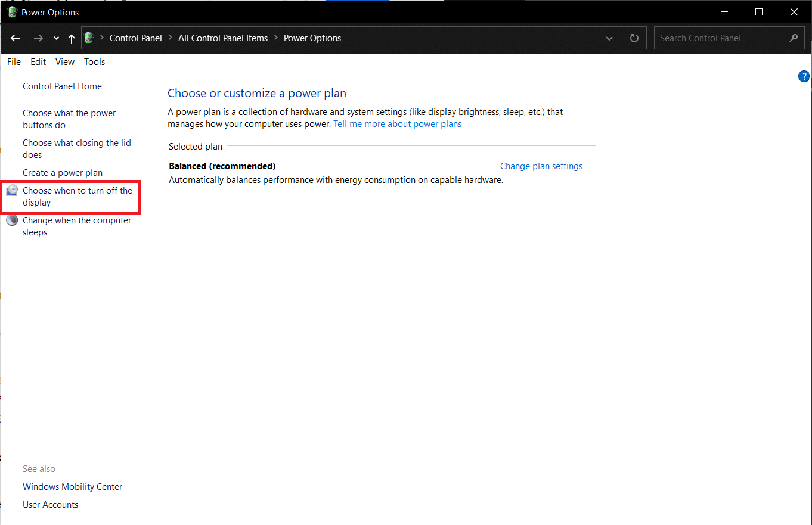Focus the Search Control Panel field
Viewport: 812px width, 525px height.
click(x=721, y=38)
